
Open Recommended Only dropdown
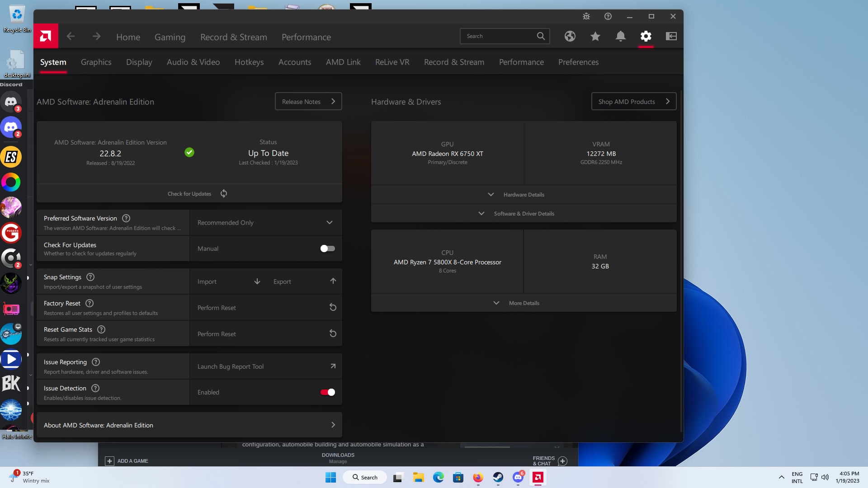click(x=266, y=222)
